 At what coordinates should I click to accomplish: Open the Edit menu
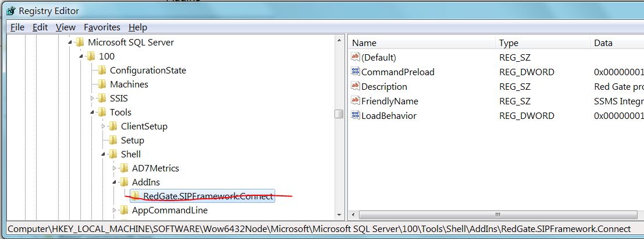pyautogui.click(x=40, y=27)
